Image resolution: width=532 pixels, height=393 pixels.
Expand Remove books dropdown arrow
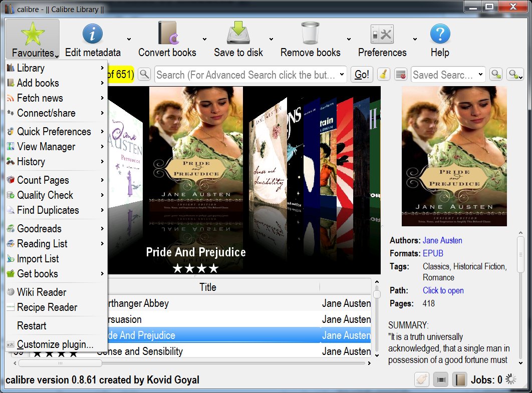coord(349,40)
